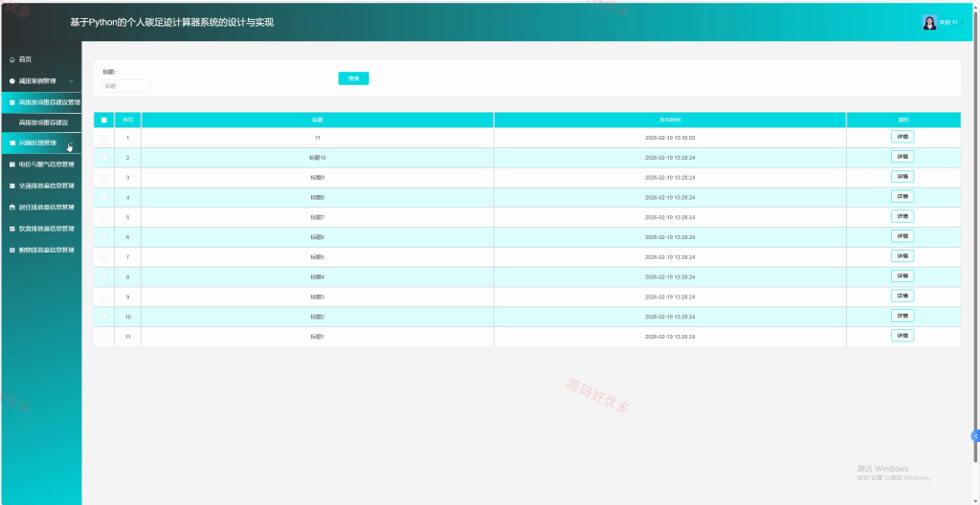Image resolution: width=980 pixels, height=505 pixels.
Task: Check the row 10 checkbox
Action: coord(104,317)
